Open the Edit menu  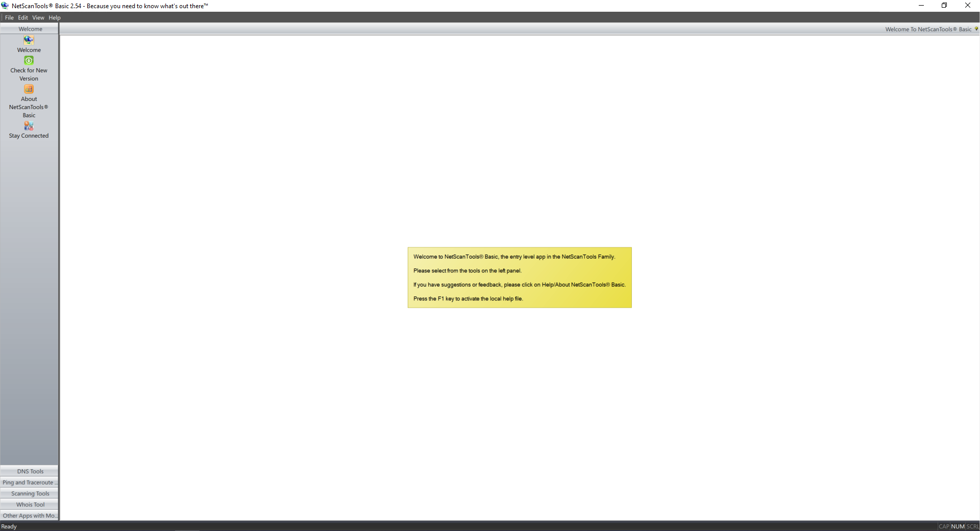[x=23, y=17]
